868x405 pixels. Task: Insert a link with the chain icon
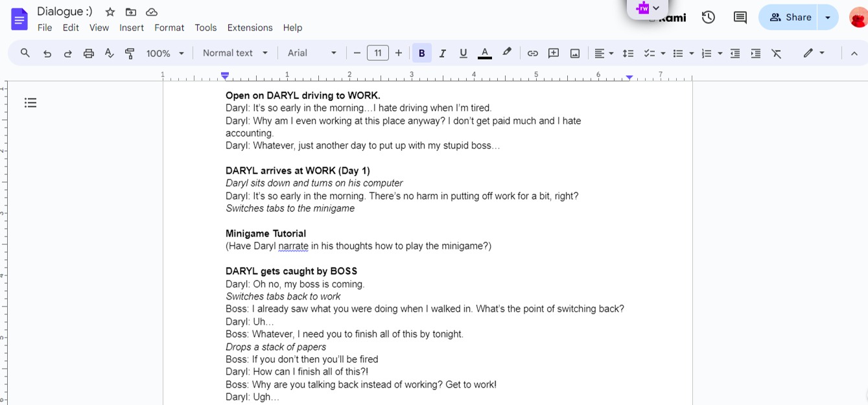(x=532, y=53)
